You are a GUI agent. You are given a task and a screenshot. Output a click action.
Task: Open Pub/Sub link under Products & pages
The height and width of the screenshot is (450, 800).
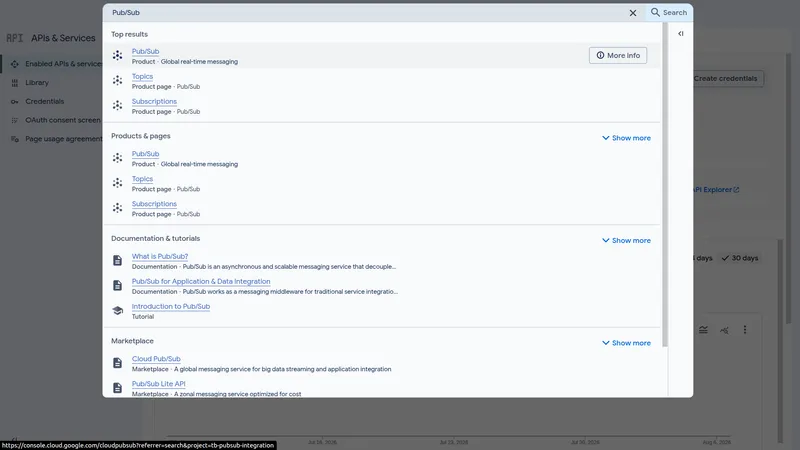pyautogui.click(x=145, y=154)
